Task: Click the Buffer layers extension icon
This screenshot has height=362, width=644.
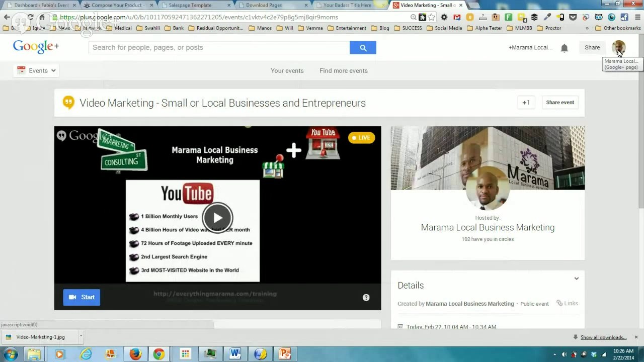Action: [534, 17]
